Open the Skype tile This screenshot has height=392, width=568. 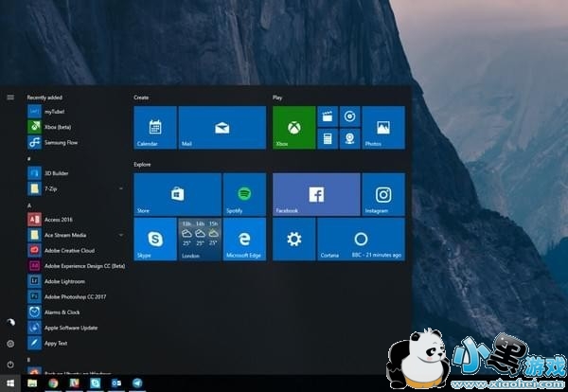pos(154,239)
